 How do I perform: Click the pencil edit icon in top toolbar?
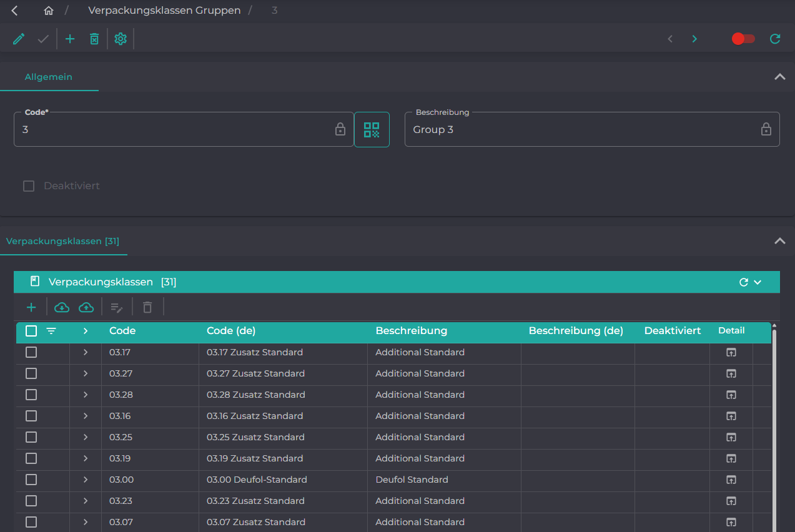(x=19, y=39)
